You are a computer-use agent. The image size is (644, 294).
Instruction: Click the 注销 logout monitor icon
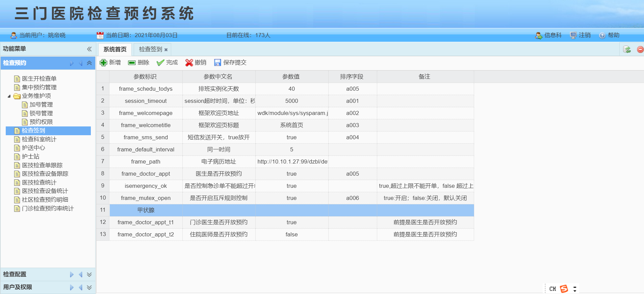[573, 35]
